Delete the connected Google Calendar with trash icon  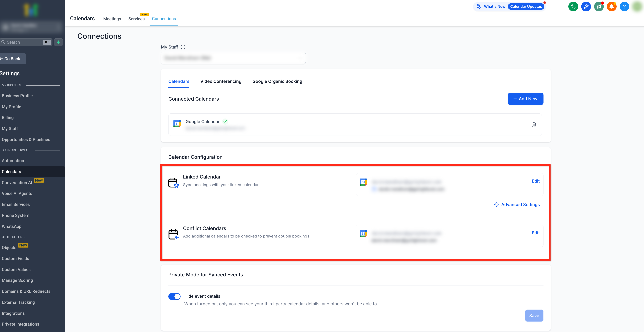point(533,124)
